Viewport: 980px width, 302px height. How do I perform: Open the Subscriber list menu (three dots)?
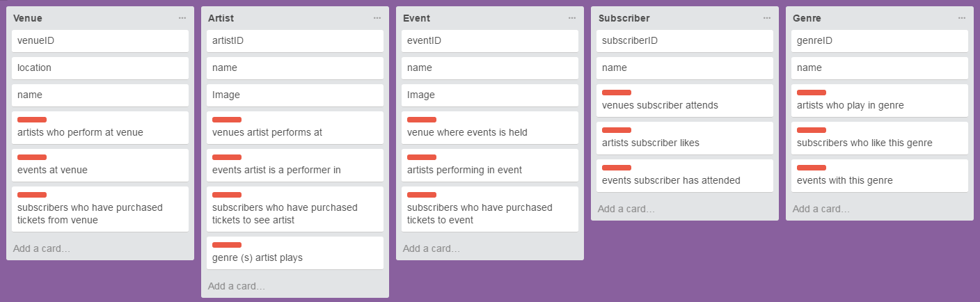click(x=767, y=18)
